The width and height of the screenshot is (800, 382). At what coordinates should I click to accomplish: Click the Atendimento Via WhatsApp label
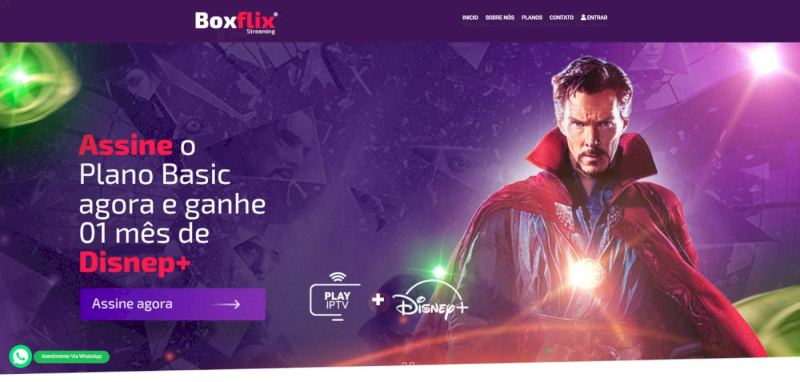click(71, 356)
